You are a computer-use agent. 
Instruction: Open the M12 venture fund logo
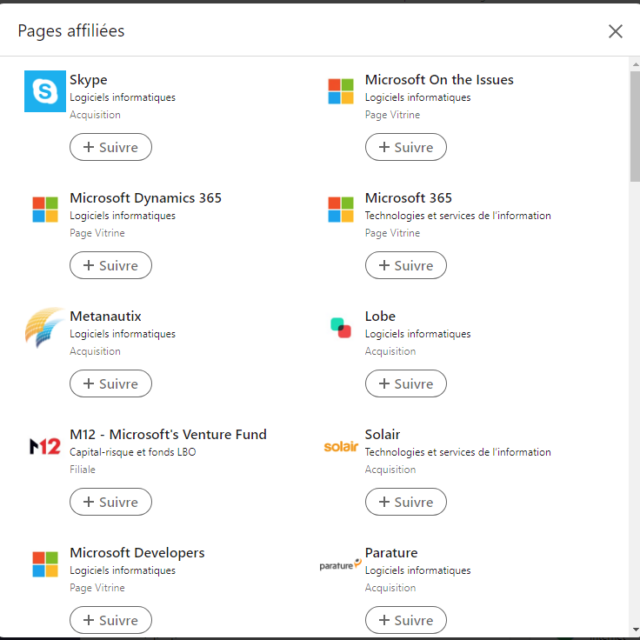[x=45, y=446]
